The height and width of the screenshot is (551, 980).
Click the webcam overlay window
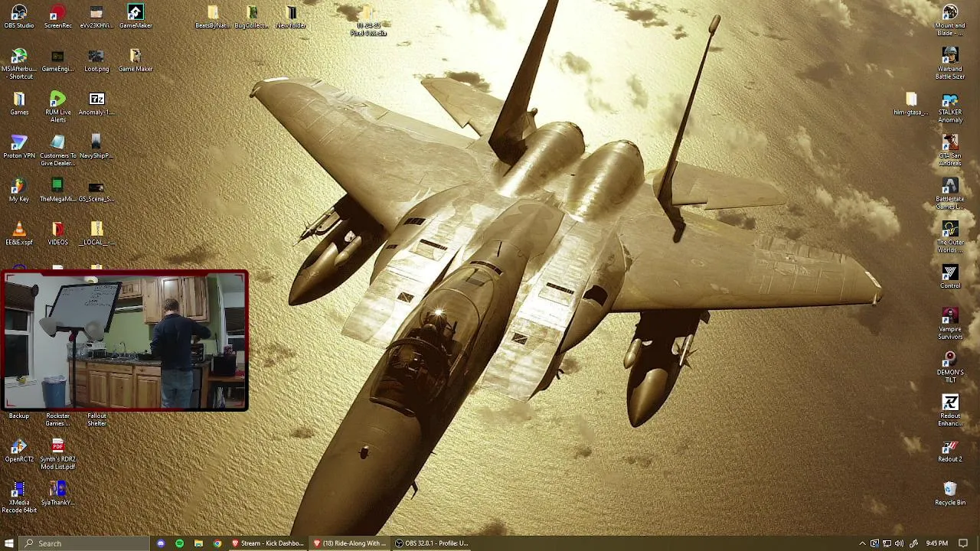pos(125,341)
